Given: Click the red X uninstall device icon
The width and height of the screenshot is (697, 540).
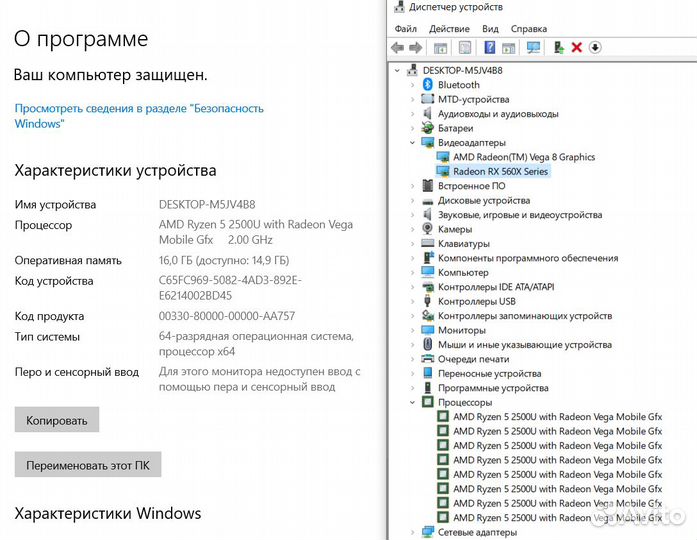Looking at the screenshot, I should [x=577, y=47].
